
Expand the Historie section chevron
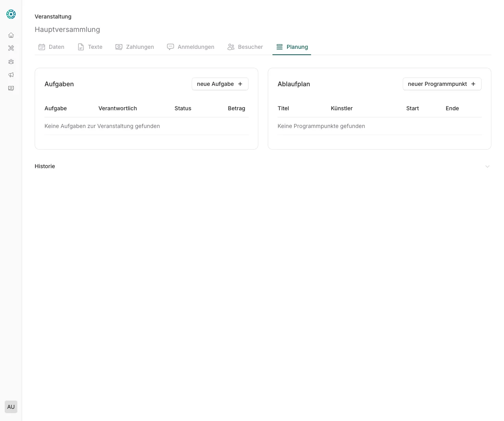click(x=487, y=167)
